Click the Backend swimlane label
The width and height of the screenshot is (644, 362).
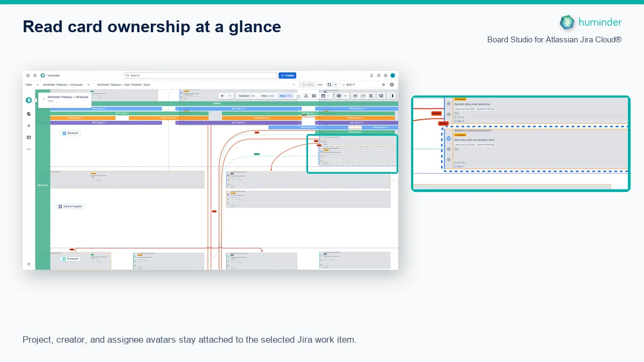tap(70, 133)
